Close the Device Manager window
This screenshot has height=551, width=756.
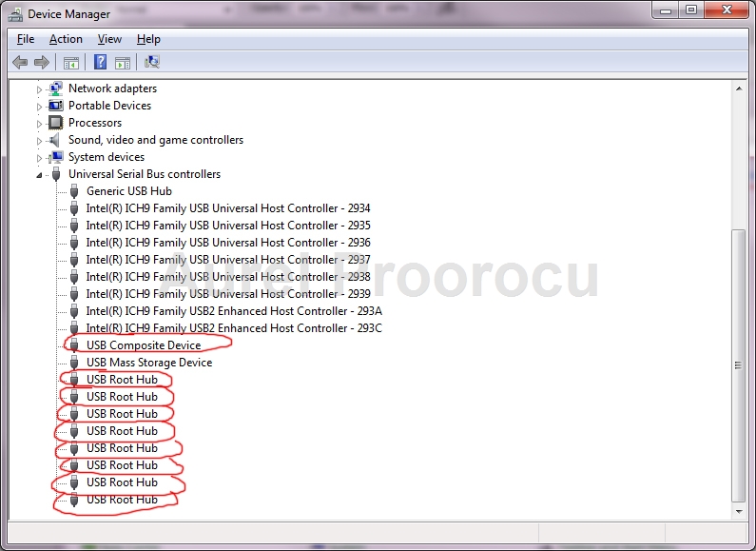click(x=727, y=10)
